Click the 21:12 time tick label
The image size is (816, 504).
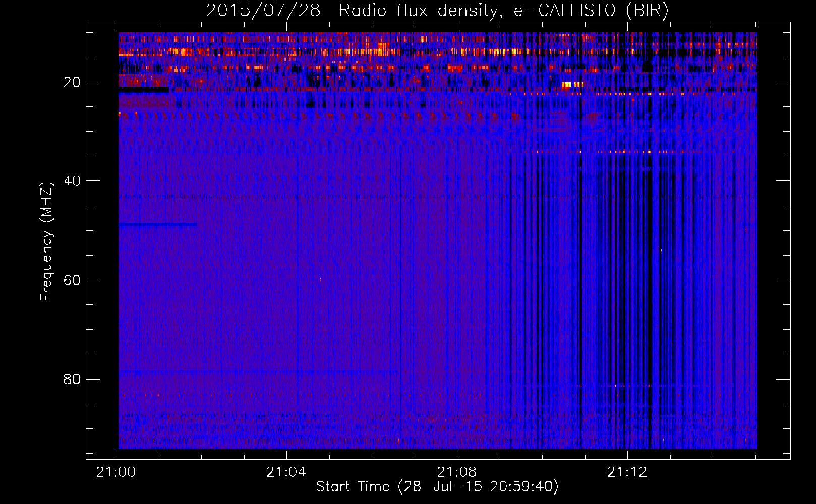coord(627,472)
